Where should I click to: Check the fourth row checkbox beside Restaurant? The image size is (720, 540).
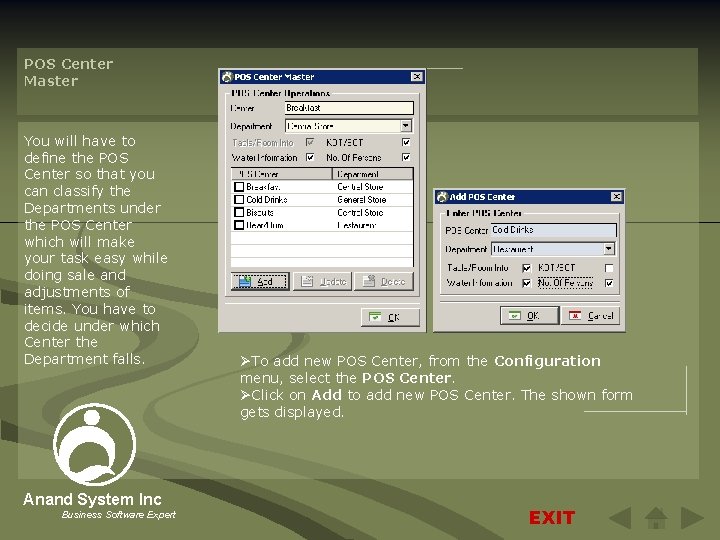[x=239, y=225]
